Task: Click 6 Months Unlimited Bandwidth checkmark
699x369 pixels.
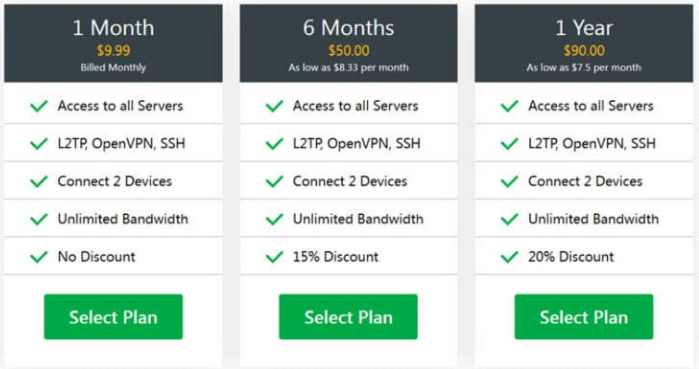Action: click(274, 219)
